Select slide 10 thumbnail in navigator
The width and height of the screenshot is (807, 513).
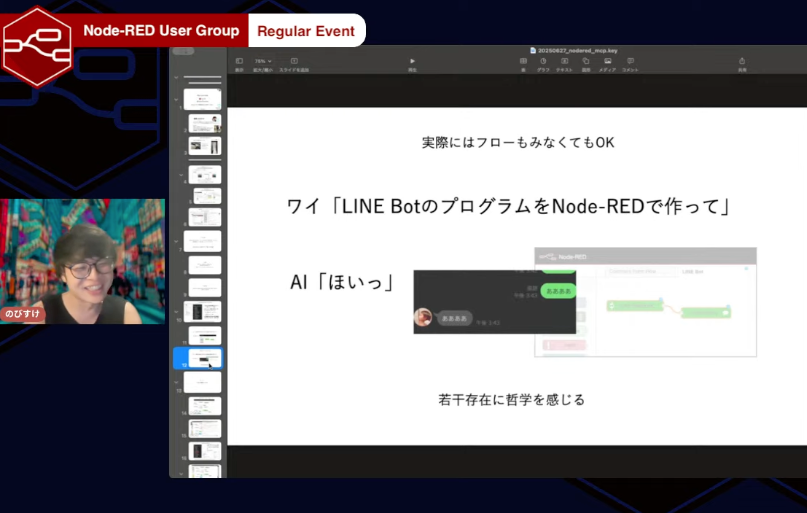point(202,311)
